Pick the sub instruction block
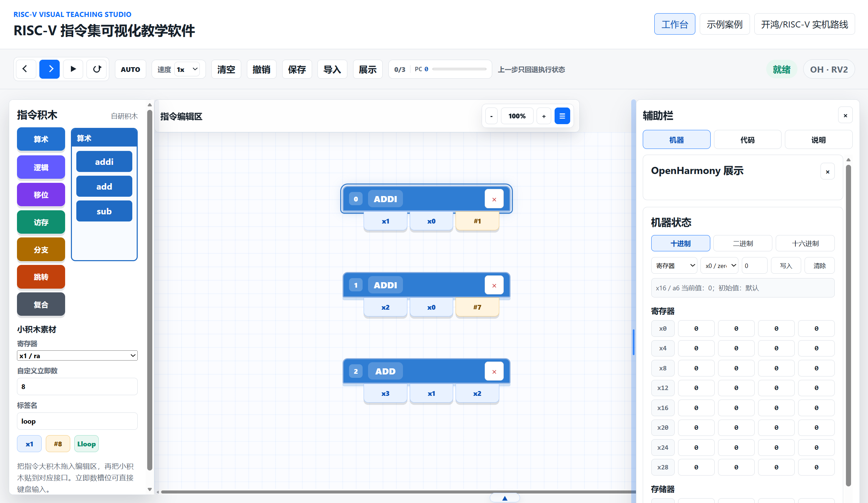The image size is (868, 503). (x=104, y=211)
